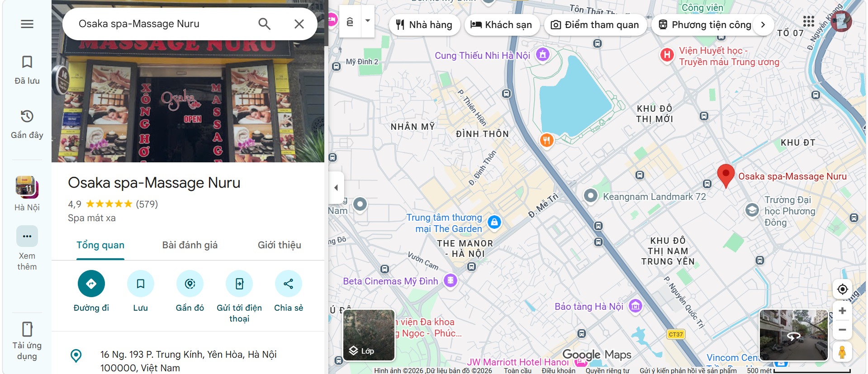Open the Google apps grid
868x374 pixels.
coord(809,21)
